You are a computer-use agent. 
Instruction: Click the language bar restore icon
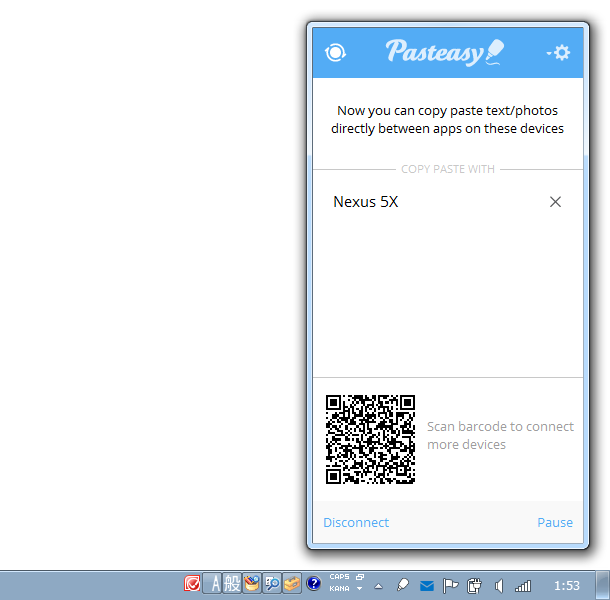click(x=360, y=577)
